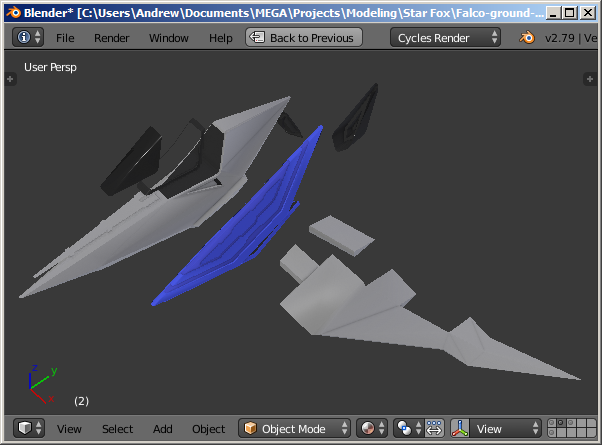The width and height of the screenshot is (602, 445).
Task: Toggle scene layer 11 button
Action: (552, 433)
